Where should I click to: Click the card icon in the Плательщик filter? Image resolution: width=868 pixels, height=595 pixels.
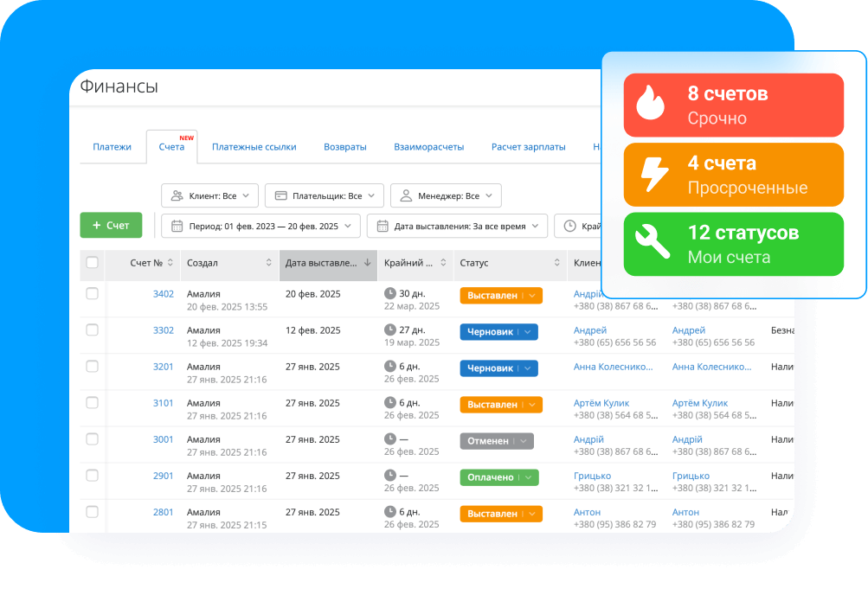pyautogui.click(x=280, y=195)
